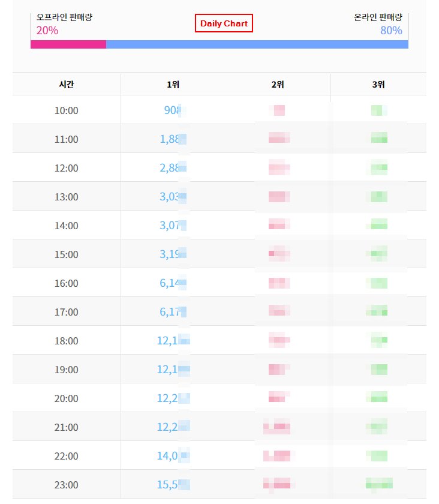Click the 1위 column header
Viewport: 439px width, 504px height.
tap(173, 85)
